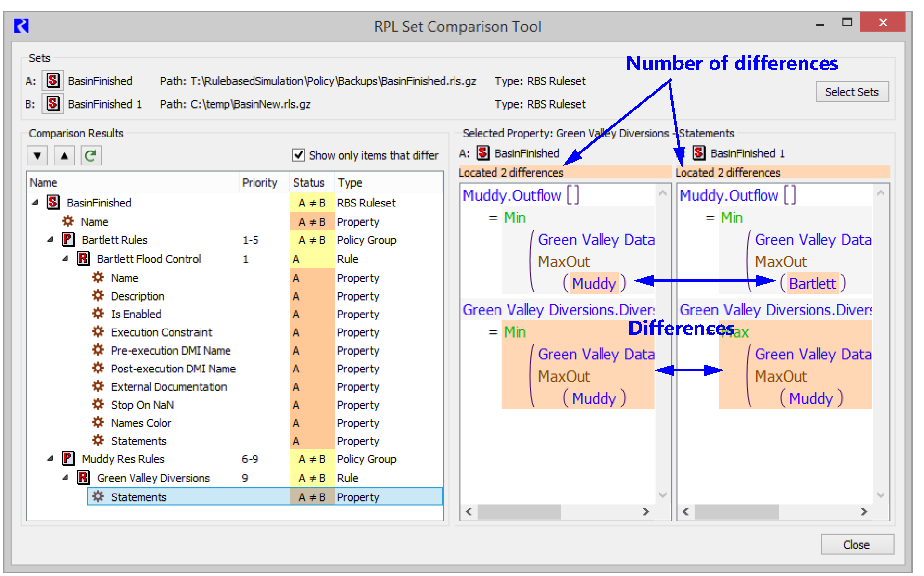The height and width of the screenshot is (576, 924).
Task: Click the gear icon beside Execution Constraint
Action: [98, 332]
